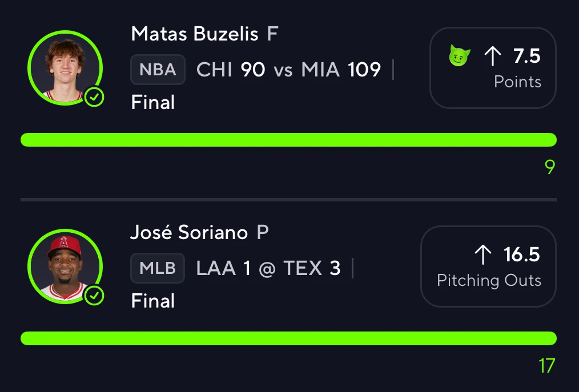Screen dimensions: 579x392
Task: Open the 7.5 Points pick box
Action: click(493, 68)
